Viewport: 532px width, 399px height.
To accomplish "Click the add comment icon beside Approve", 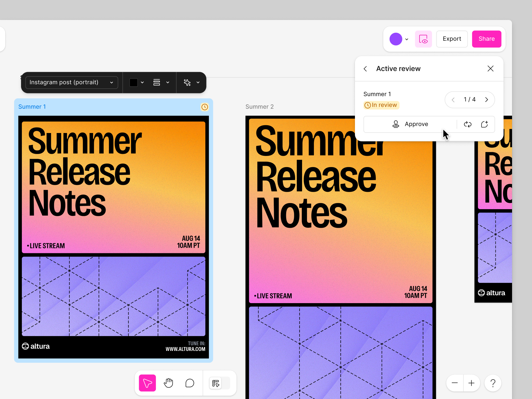I will [484, 124].
